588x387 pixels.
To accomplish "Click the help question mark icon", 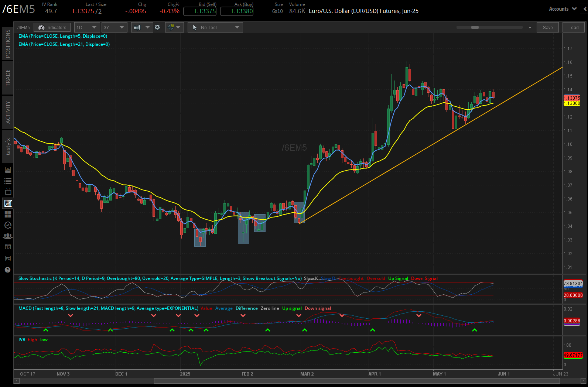I will (x=7, y=270).
